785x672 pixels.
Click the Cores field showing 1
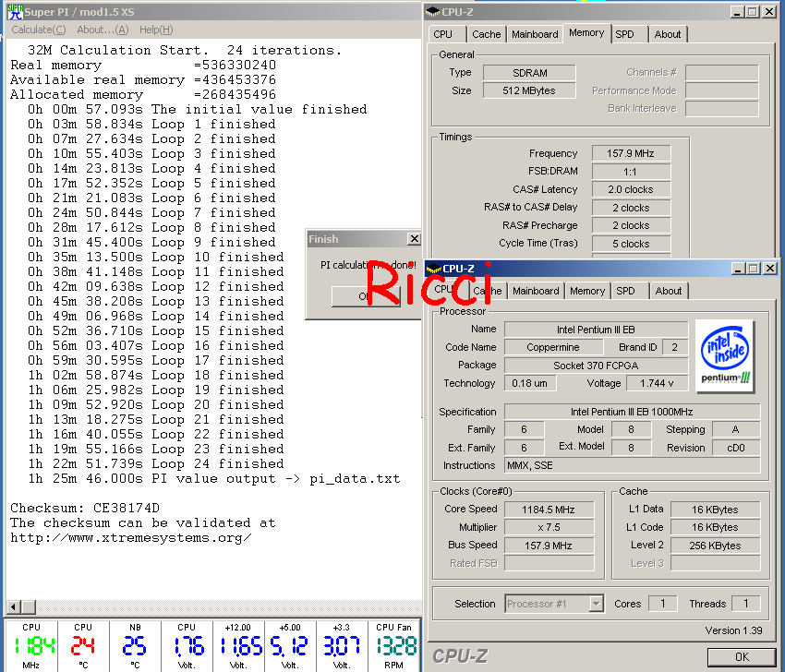pyautogui.click(x=662, y=604)
